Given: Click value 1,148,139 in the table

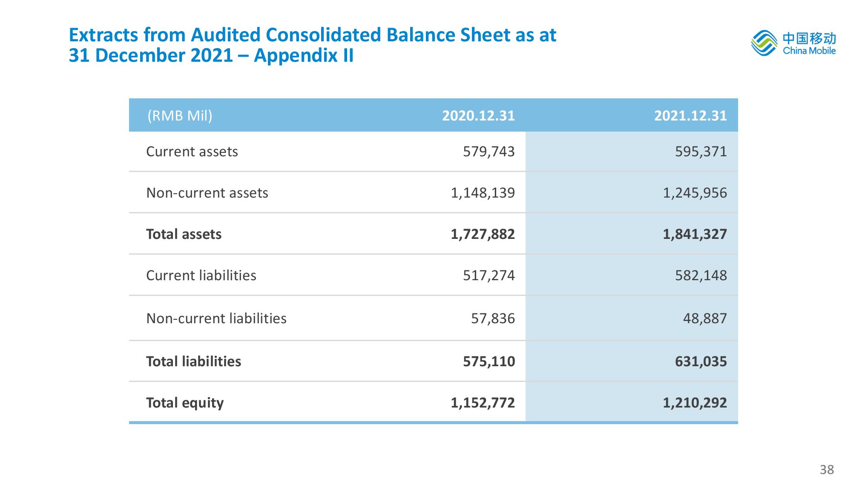Looking at the screenshot, I should point(483,193).
